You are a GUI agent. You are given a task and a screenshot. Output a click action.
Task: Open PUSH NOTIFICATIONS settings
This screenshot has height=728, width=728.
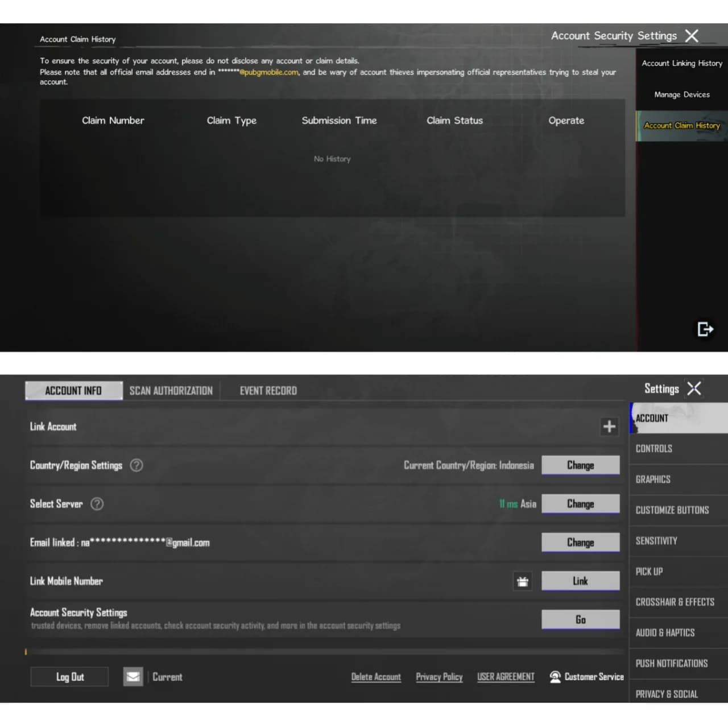(679, 664)
